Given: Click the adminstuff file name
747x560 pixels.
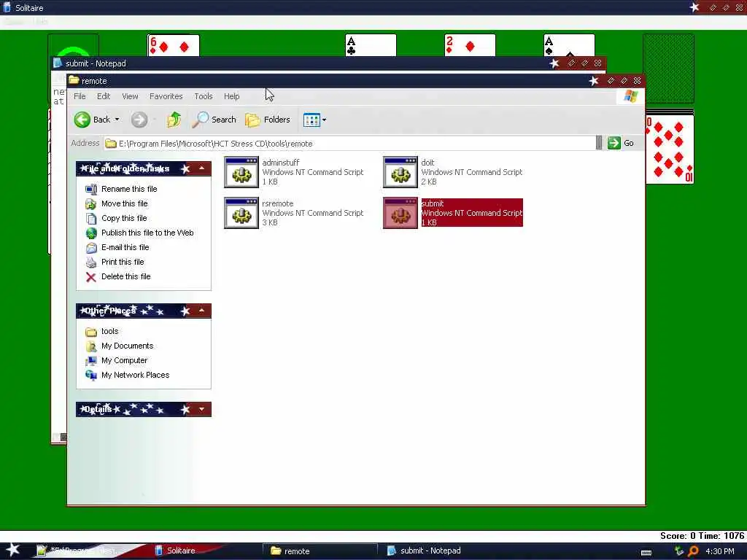Looking at the screenshot, I should [281, 163].
